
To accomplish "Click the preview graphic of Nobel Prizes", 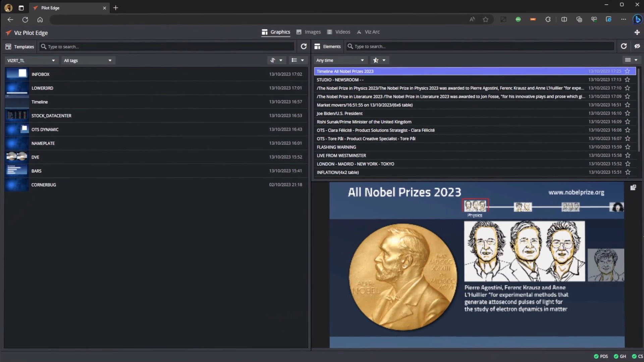I will 477,265.
